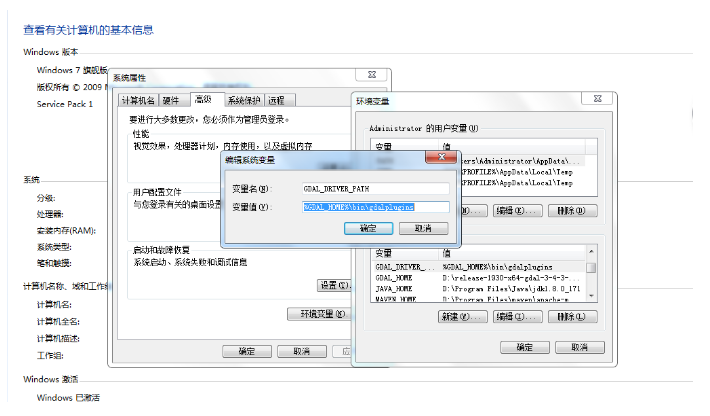Click Cancel in System Properties window
710x416 pixels.
point(302,351)
